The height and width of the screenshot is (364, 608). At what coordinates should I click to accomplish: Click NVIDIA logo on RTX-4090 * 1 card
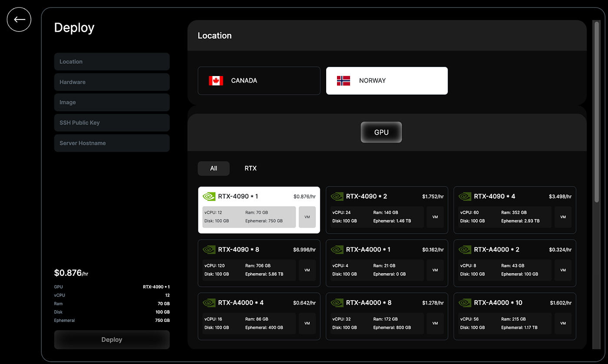[209, 197]
